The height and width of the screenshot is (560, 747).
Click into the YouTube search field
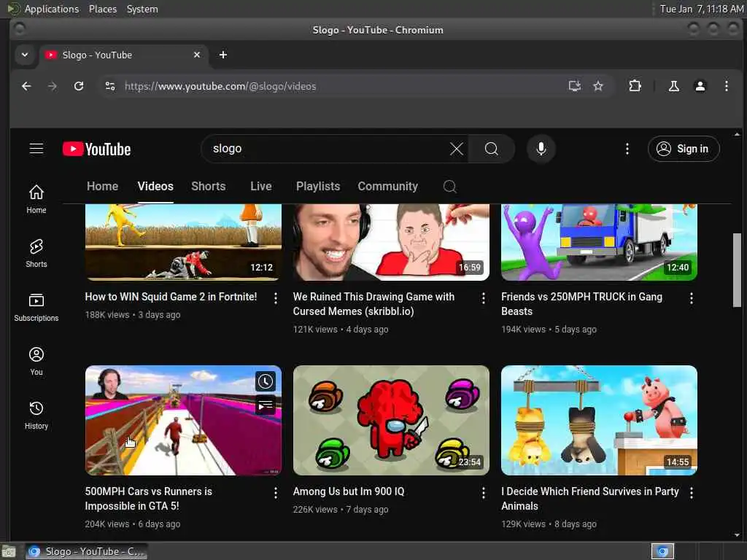329,149
